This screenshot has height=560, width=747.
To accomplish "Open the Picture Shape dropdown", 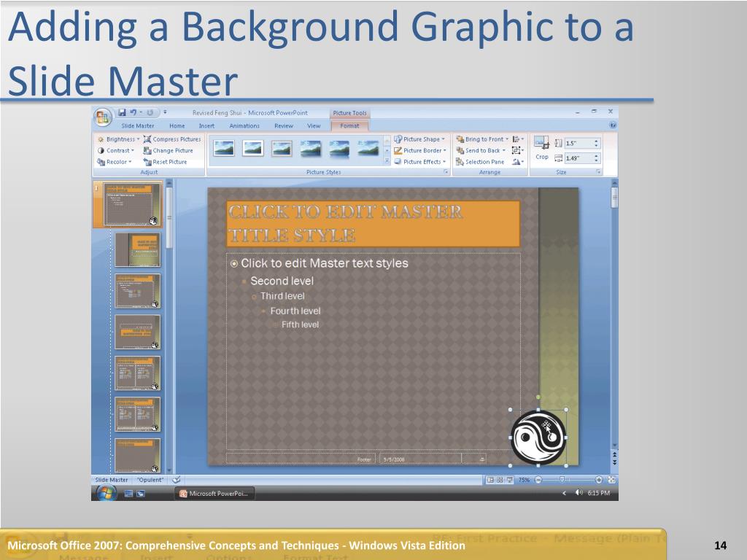I will 419,139.
